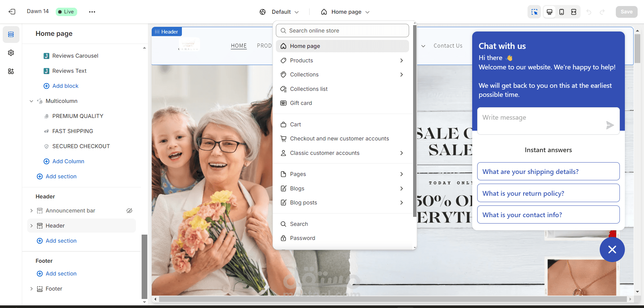The image size is (644, 308).
Task: Click the dropdown list vertical scrollbar
Action: (x=415, y=121)
